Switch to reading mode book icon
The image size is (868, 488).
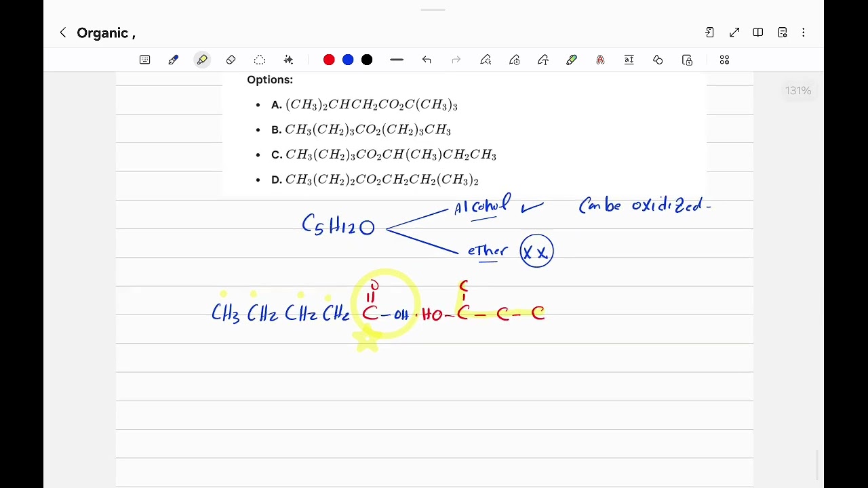[x=758, y=33]
